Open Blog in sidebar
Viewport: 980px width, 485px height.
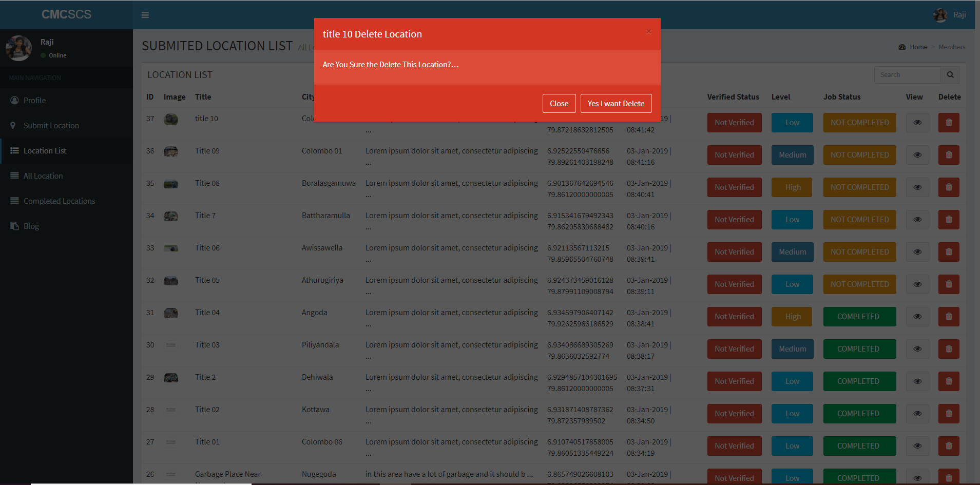(x=66, y=226)
